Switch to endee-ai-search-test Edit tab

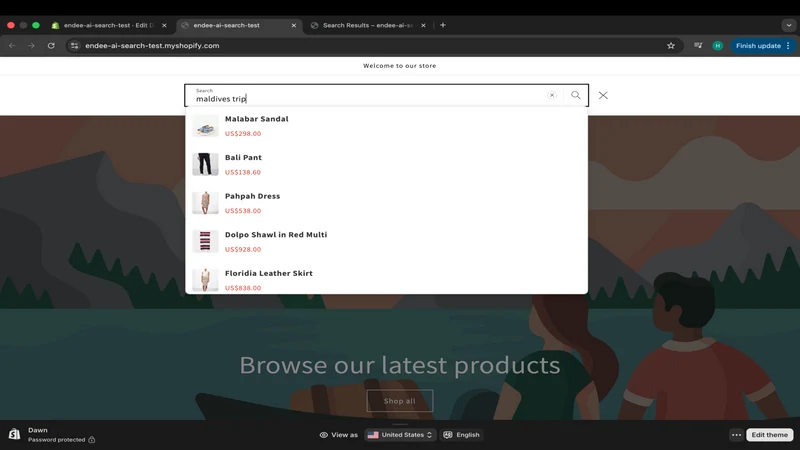tap(109, 25)
